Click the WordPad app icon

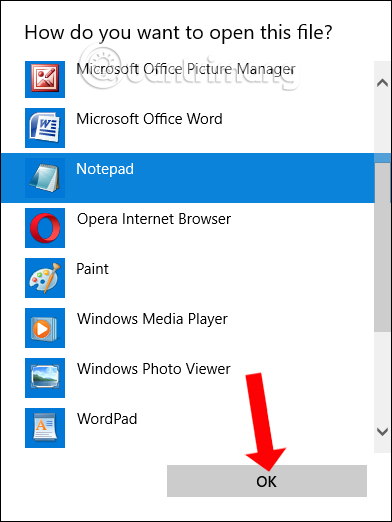coord(45,428)
